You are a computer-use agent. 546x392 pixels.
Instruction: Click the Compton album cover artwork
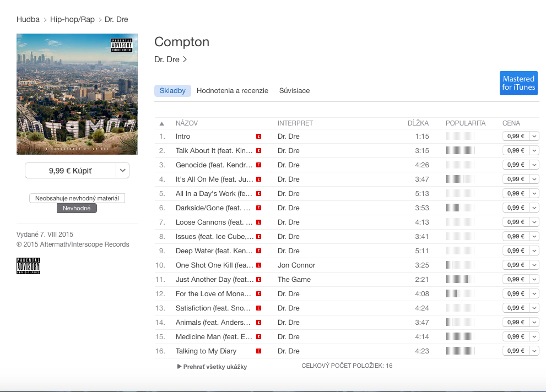point(77,94)
